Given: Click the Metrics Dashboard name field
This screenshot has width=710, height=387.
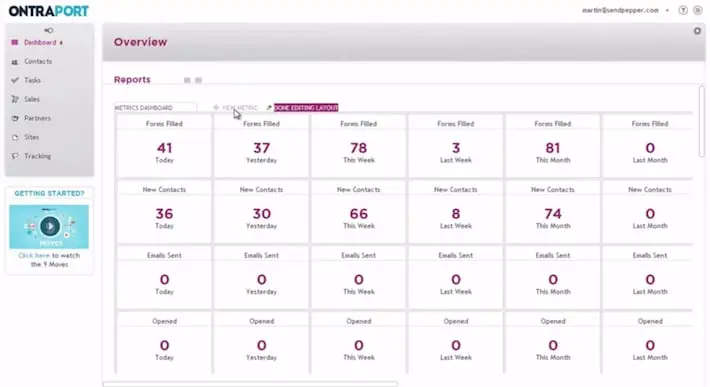Looking at the screenshot, I should pos(155,108).
